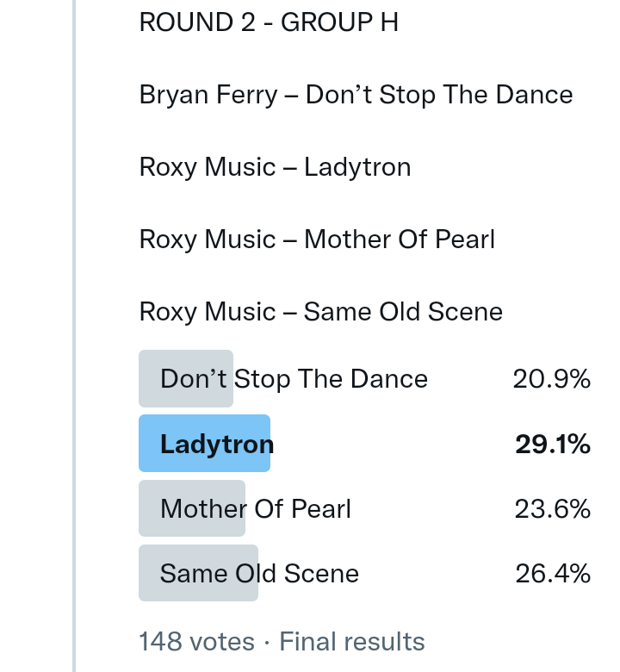
Task: Click the 26.4% result value
Action: [x=552, y=573]
